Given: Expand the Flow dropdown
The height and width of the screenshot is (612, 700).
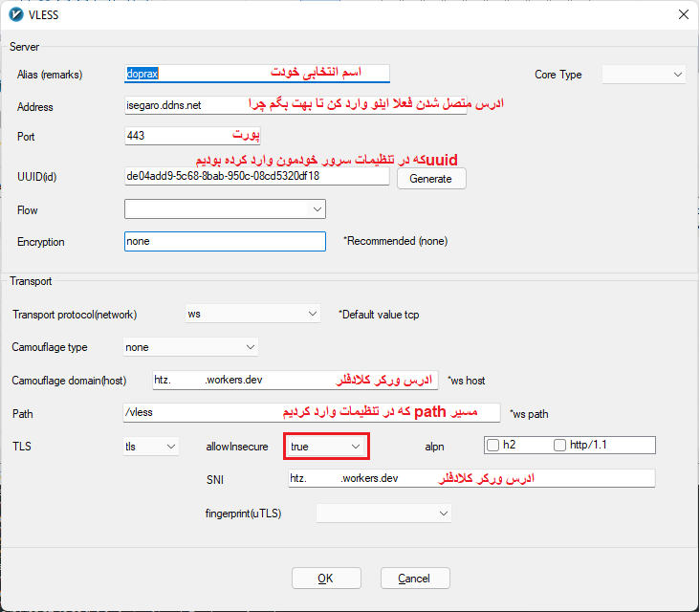Looking at the screenshot, I should tap(225, 209).
